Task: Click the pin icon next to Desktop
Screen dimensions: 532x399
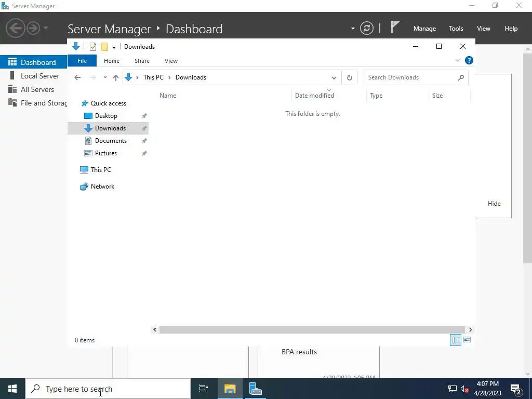Action: click(x=144, y=116)
